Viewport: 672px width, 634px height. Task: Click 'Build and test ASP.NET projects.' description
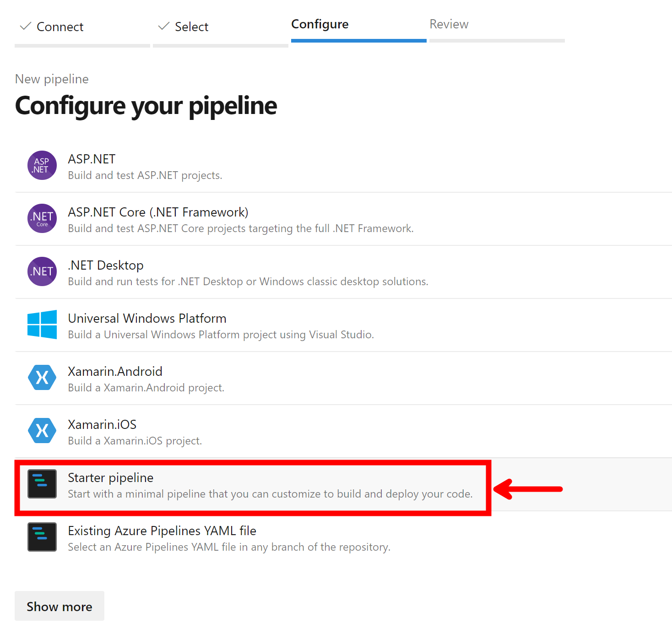(x=145, y=175)
